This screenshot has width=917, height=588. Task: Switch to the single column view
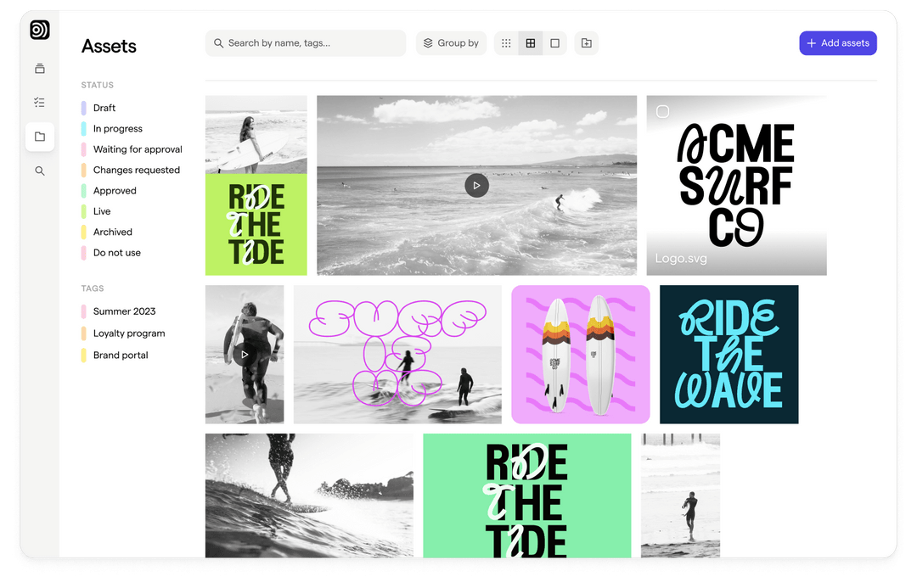click(x=554, y=42)
